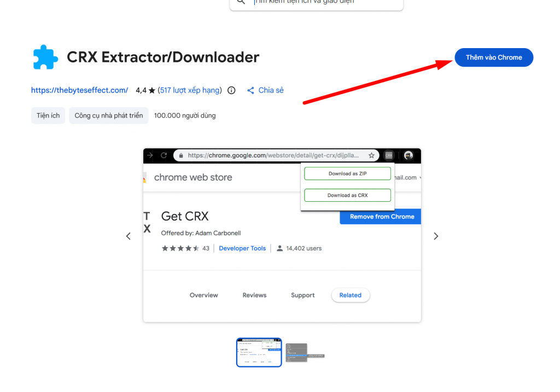Screen dimensions: 560x392
Task: Click the Developer Tools link in screenshot
Action: (x=242, y=248)
